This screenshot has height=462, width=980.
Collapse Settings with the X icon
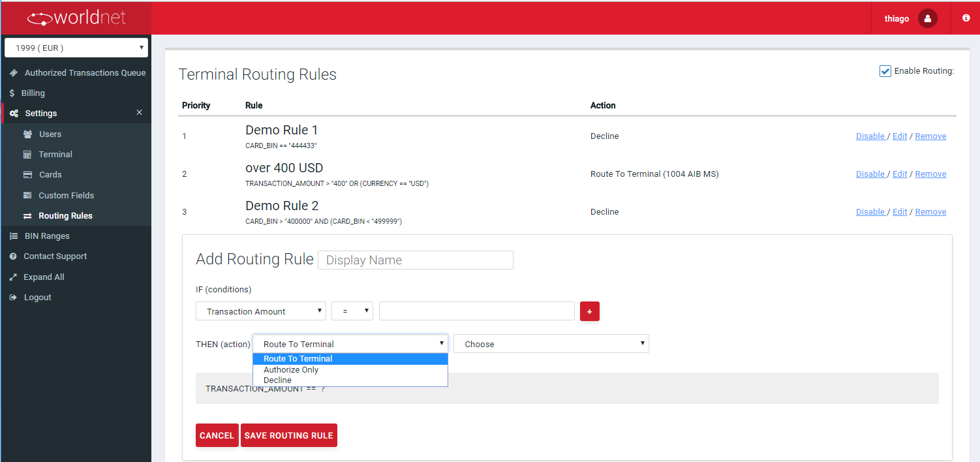(x=139, y=113)
